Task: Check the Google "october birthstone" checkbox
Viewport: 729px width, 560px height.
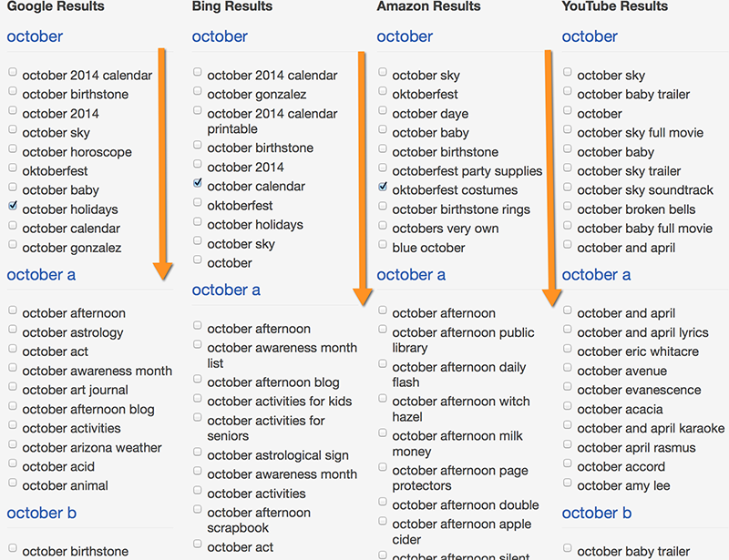Action: point(13,92)
